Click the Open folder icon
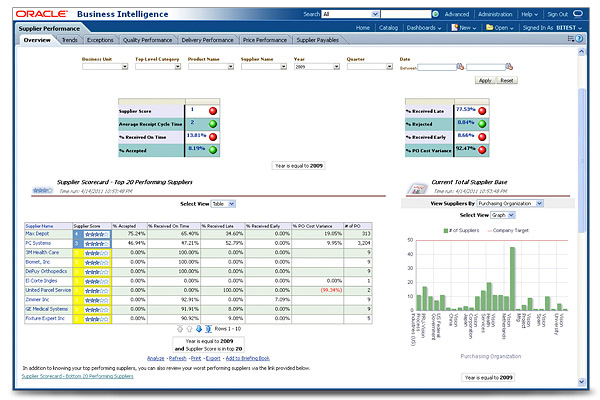The height and width of the screenshot is (400, 600). (489, 28)
